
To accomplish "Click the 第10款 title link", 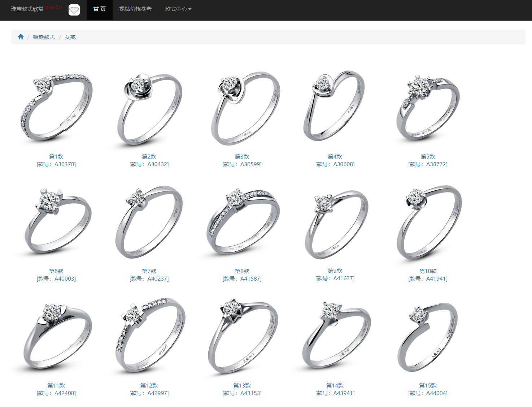I will coord(428,271).
